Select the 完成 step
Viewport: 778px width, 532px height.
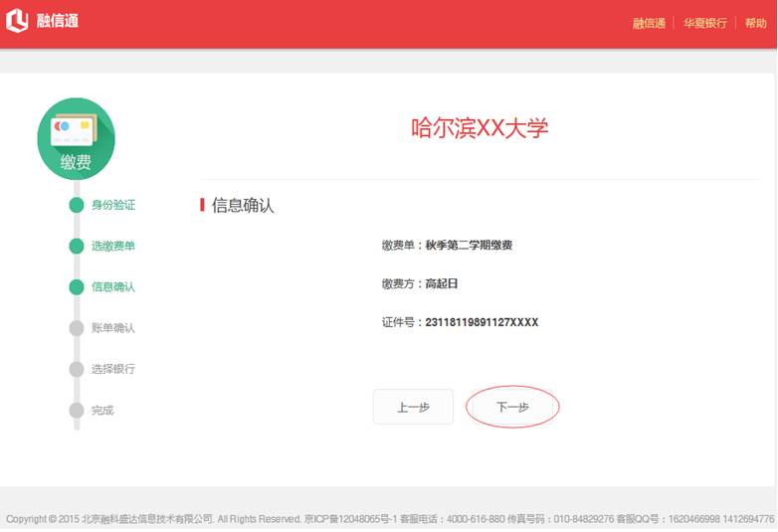(x=102, y=410)
